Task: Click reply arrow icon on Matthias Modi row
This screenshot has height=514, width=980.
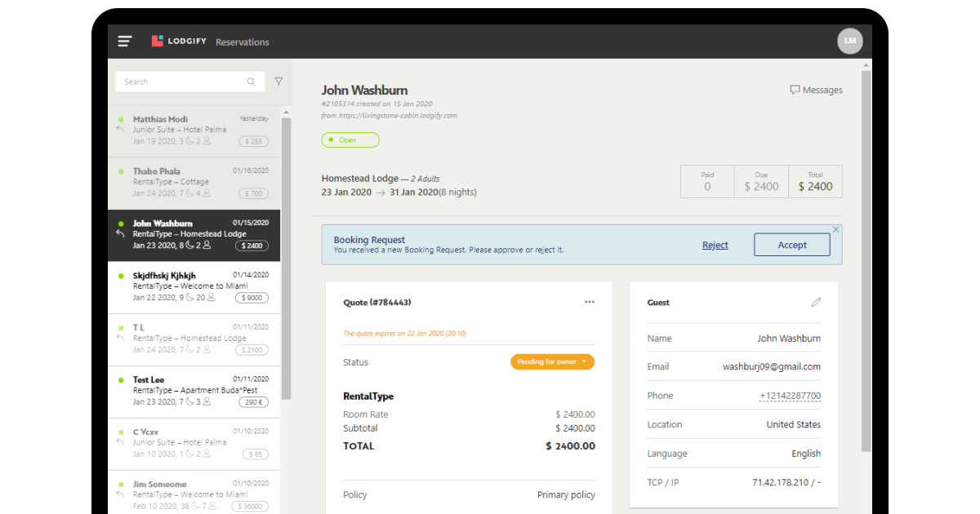Action: coord(120,130)
